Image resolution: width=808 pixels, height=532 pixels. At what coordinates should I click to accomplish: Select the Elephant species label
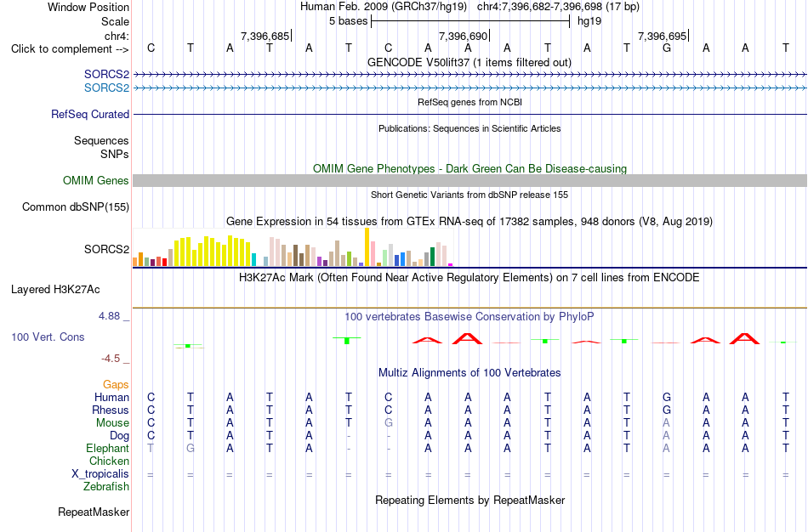pyautogui.click(x=107, y=448)
